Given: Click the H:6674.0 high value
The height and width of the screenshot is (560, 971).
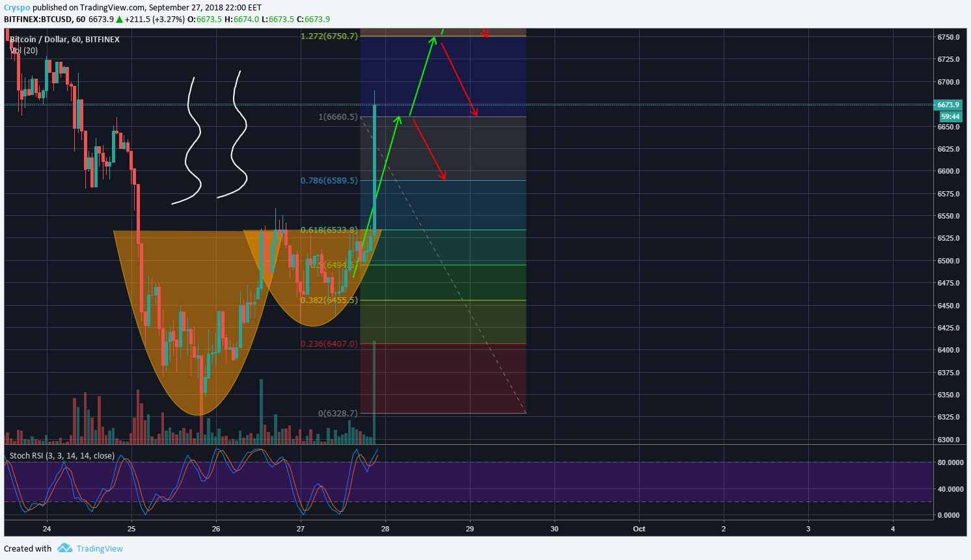Looking at the screenshot, I should pos(241,19).
